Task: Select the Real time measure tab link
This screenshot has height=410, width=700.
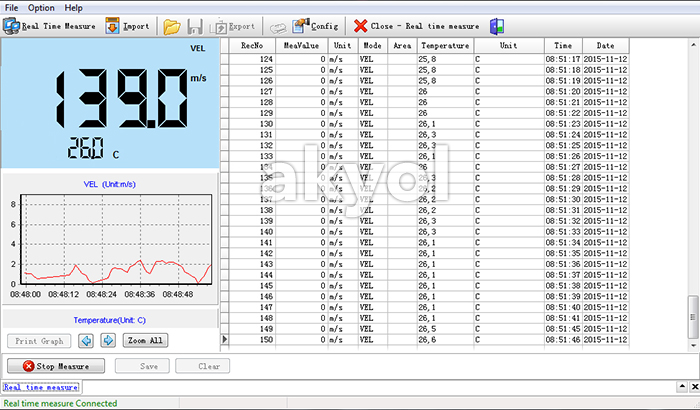Action: coord(41,387)
